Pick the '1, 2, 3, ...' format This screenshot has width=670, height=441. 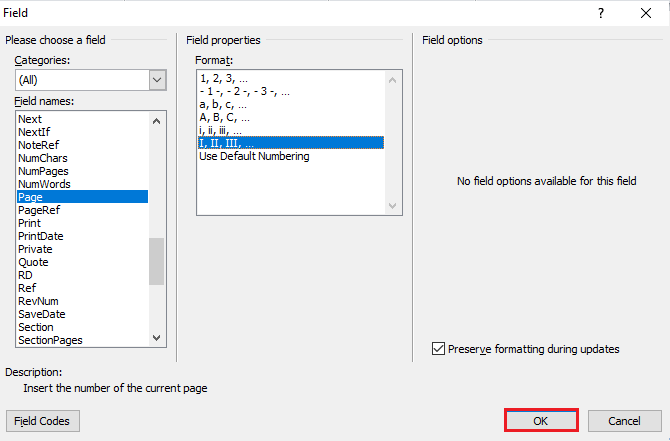pos(224,78)
